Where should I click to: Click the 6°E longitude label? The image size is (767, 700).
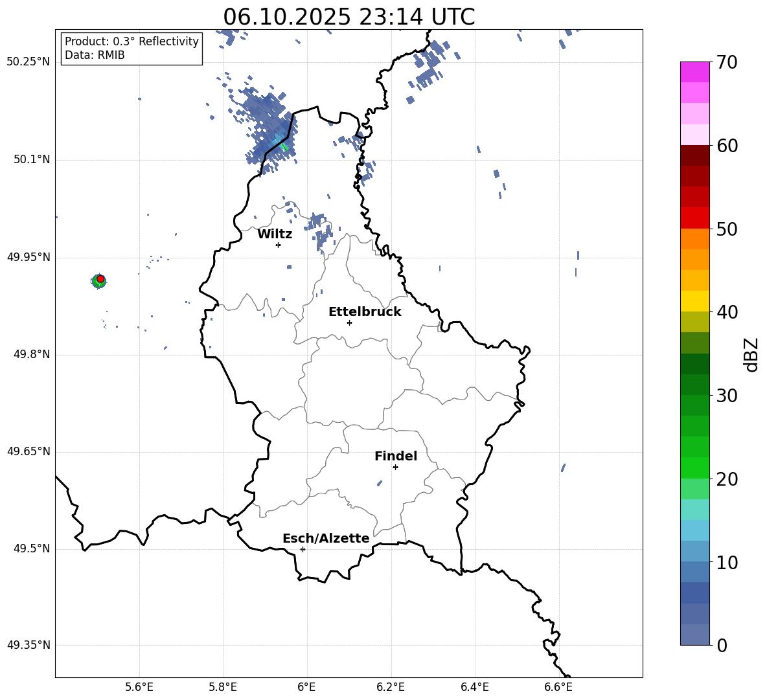pos(306,687)
